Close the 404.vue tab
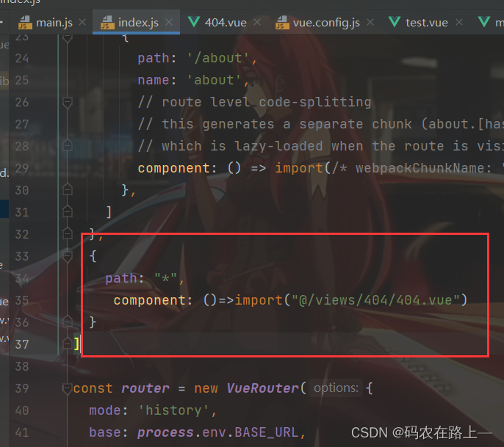The width and height of the screenshot is (504, 447). click(x=257, y=23)
